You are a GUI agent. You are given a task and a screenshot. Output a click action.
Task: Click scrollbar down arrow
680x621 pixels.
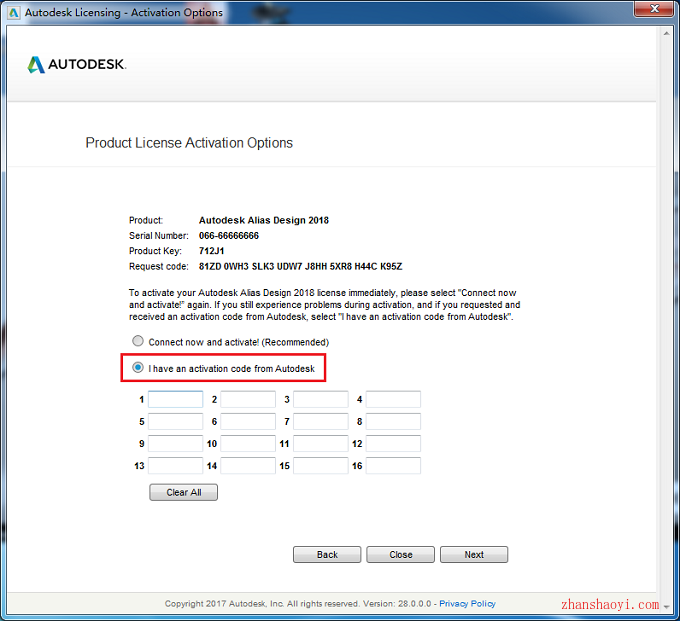point(667,607)
